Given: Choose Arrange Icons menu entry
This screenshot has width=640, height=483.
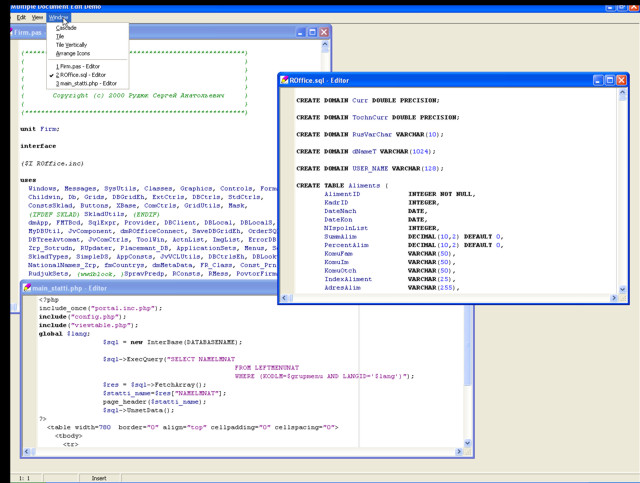Looking at the screenshot, I should coord(73,54).
